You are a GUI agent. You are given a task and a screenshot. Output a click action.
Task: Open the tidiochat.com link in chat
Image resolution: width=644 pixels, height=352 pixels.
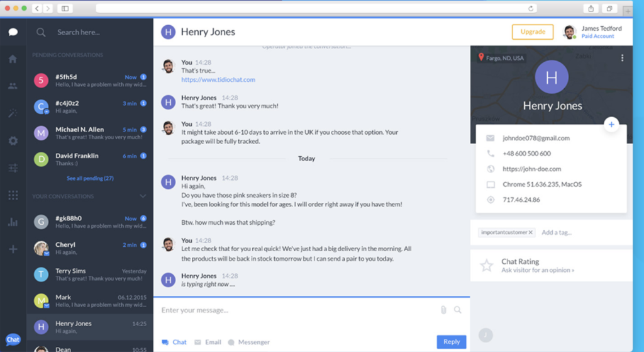click(x=218, y=80)
